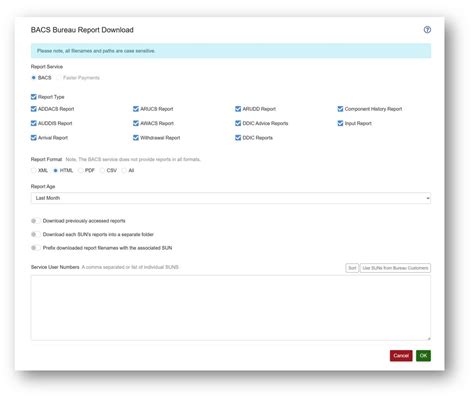Turn on separate folder per SUN toggle
Screen dimensions: 474x400
[36, 234]
